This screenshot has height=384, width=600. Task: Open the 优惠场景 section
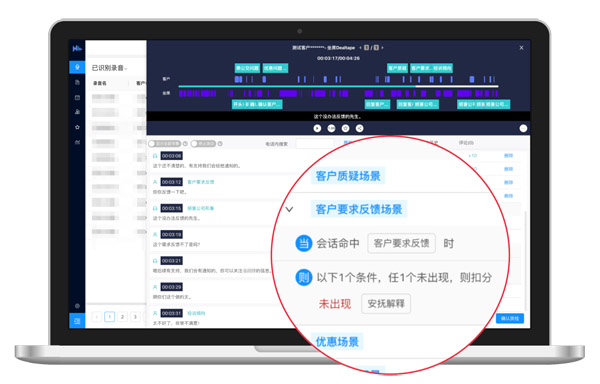tap(337, 342)
